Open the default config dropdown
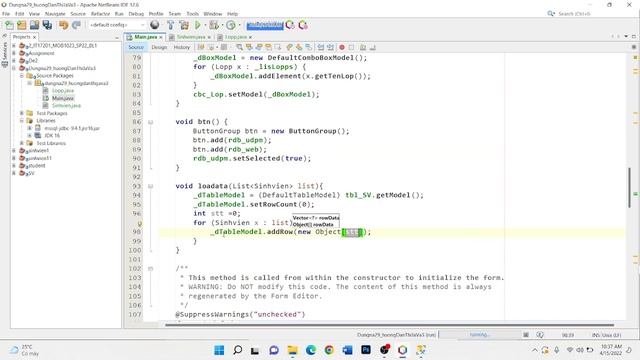The image size is (640, 360). coord(117,25)
